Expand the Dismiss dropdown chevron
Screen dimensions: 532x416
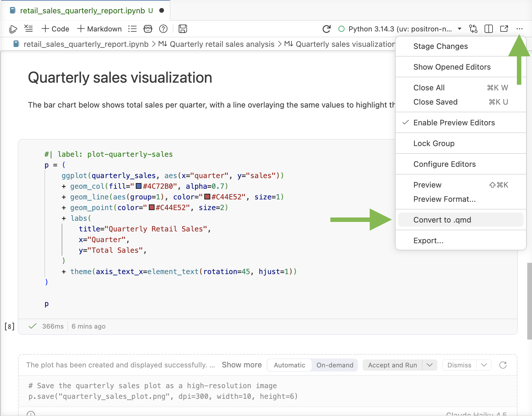[484, 365]
